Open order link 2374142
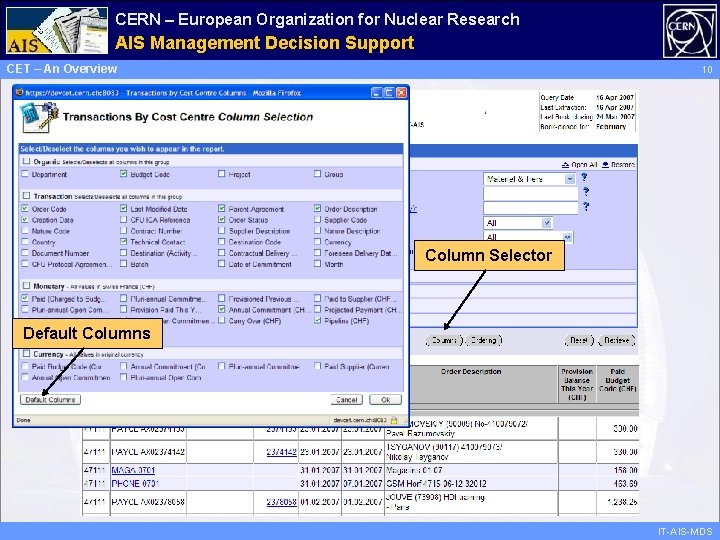Viewport: 720px width, 540px height. 281,452
